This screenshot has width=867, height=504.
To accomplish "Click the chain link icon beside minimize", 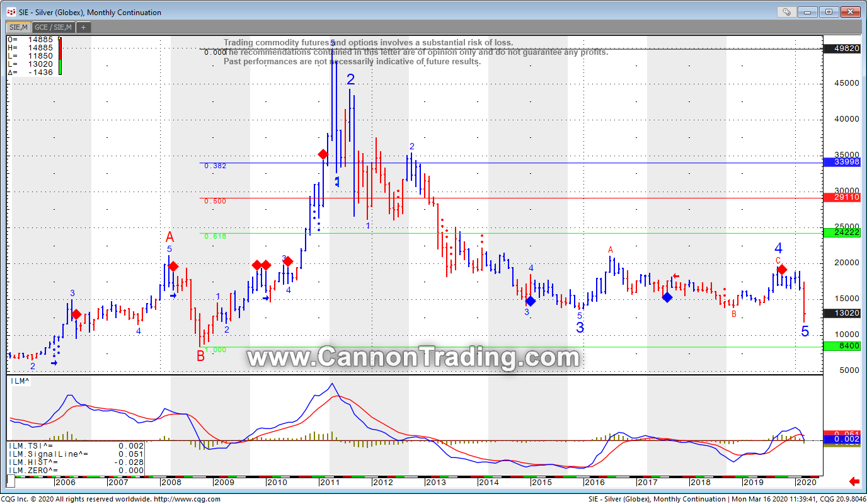I will pyautogui.click(x=786, y=12).
